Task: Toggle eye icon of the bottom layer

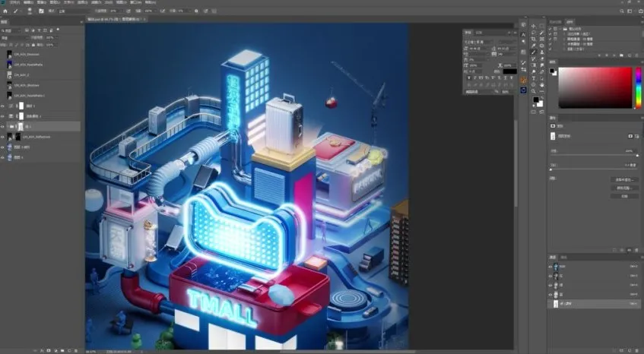Action: (x=2, y=158)
